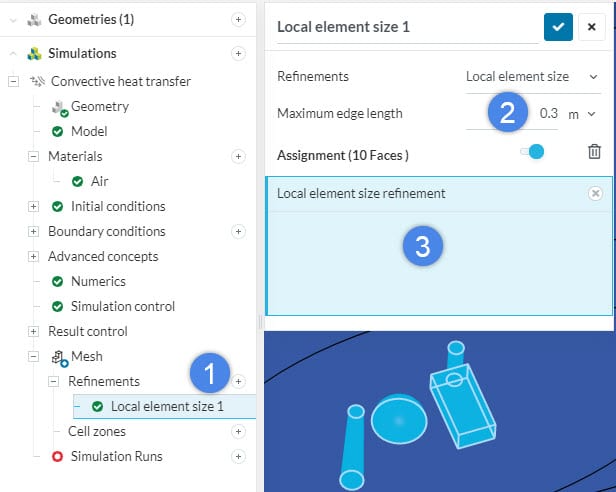The image size is (616, 492).
Task: Collapse the Simulations section chevron
Action: tap(13, 53)
